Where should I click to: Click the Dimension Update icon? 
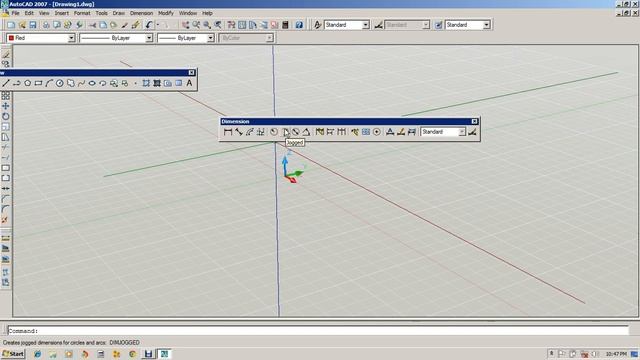point(411,132)
